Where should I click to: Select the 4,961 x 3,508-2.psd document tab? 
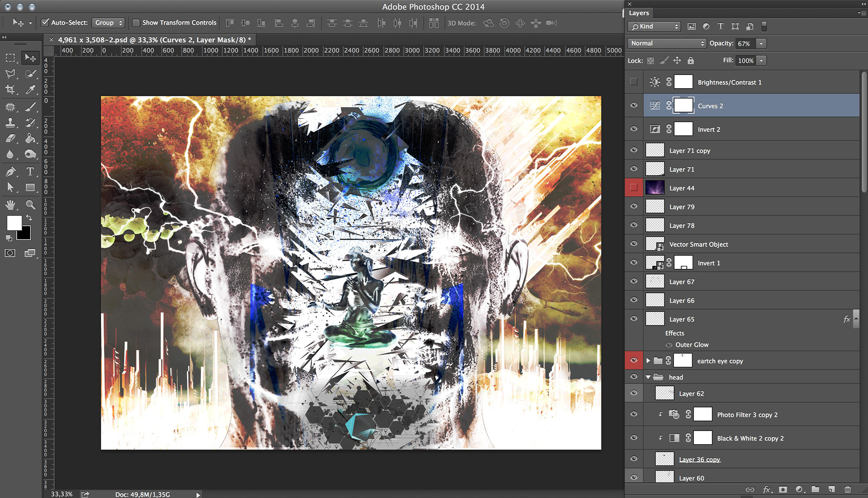click(x=151, y=40)
